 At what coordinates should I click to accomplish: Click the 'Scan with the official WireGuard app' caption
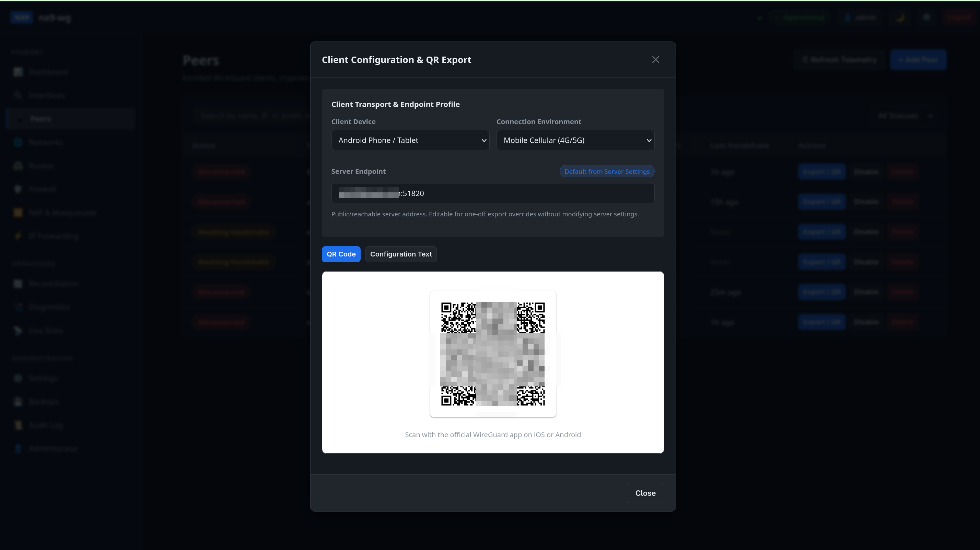(x=493, y=435)
